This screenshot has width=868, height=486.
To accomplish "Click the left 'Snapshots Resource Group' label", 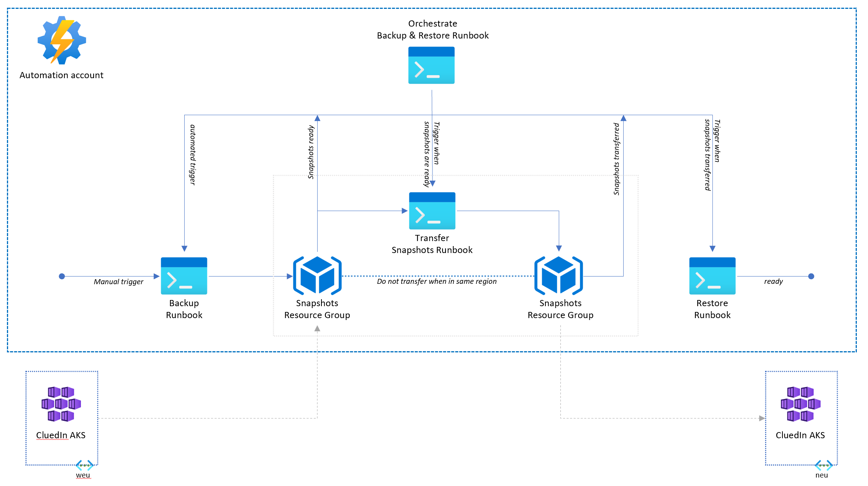I will (x=317, y=309).
